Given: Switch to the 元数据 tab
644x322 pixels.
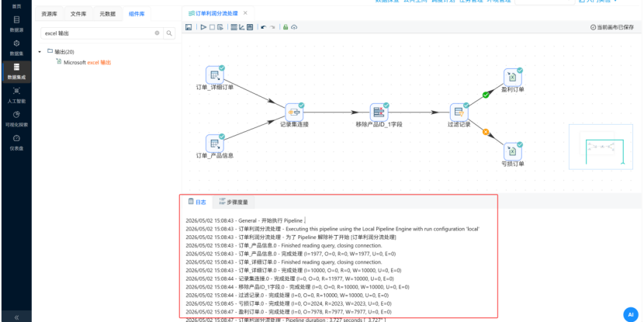Looking at the screenshot, I should pos(107,14).
